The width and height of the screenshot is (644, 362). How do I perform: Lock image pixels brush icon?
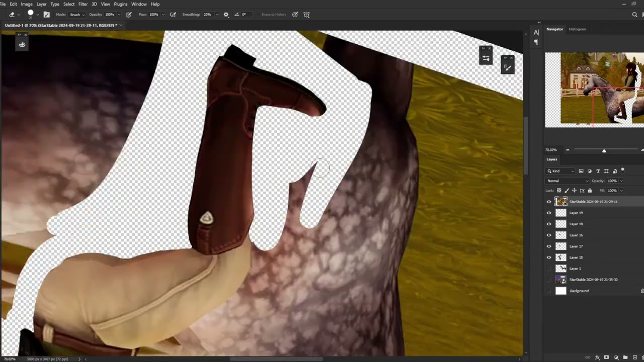pyautogui.click(x=567, y=191)
